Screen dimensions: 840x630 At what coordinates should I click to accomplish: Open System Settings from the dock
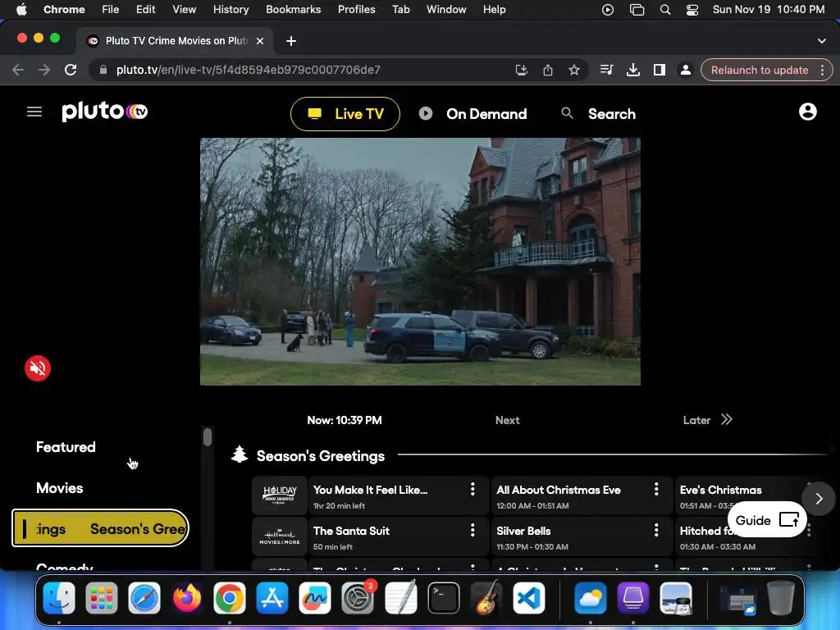(358, 597)
